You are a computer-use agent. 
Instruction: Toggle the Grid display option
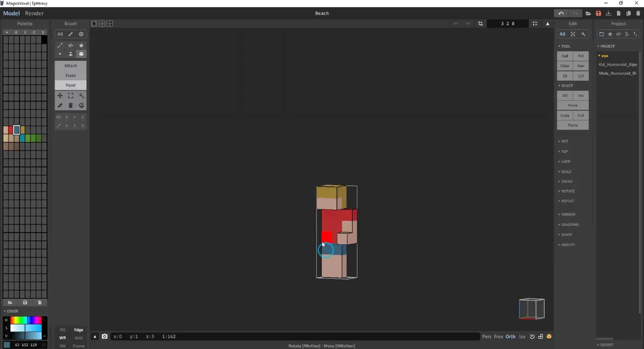click(78, 338)
